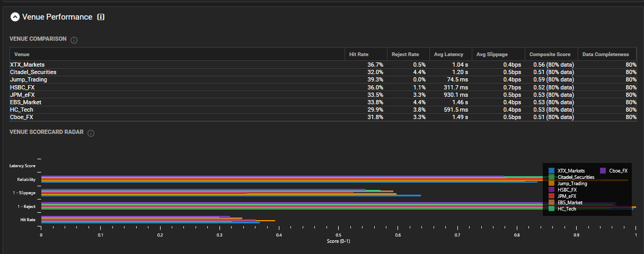Toggle HC_Tech legend swatch

[x=552, y=209]
